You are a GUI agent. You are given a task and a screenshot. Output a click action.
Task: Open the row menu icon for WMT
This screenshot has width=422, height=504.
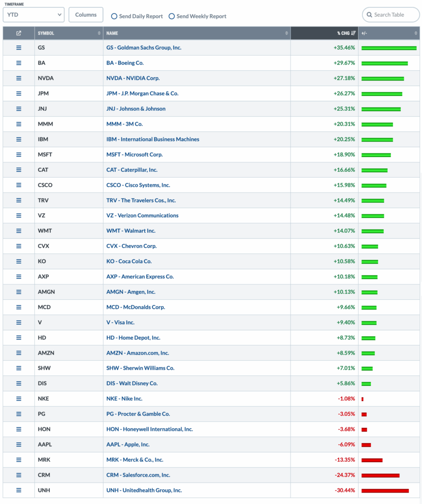tap(19, 231)
